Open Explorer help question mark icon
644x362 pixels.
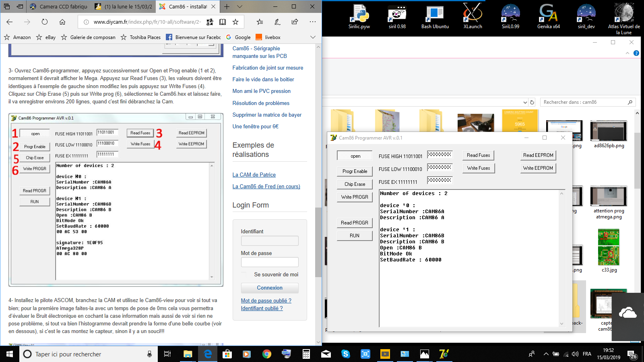point(636,53)
